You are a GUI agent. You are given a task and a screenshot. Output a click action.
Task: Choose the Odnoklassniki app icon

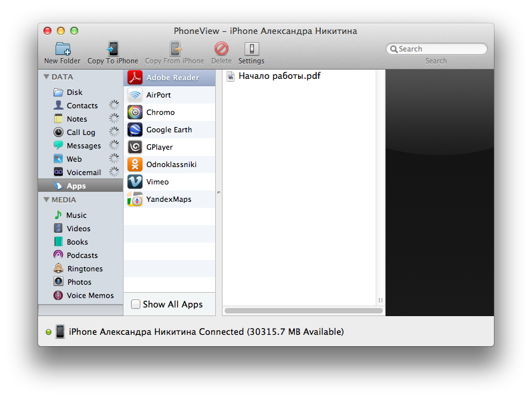click(x=135, y=164)
